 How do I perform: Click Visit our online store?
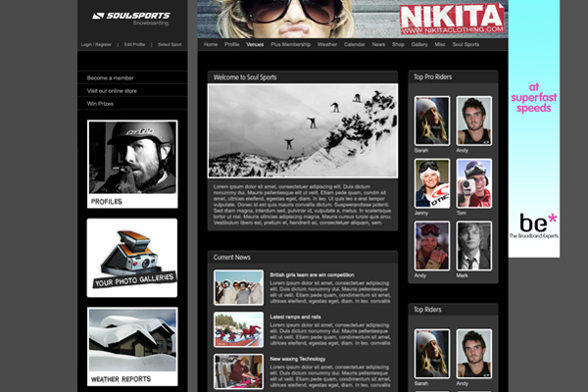(x=112, y=91)
